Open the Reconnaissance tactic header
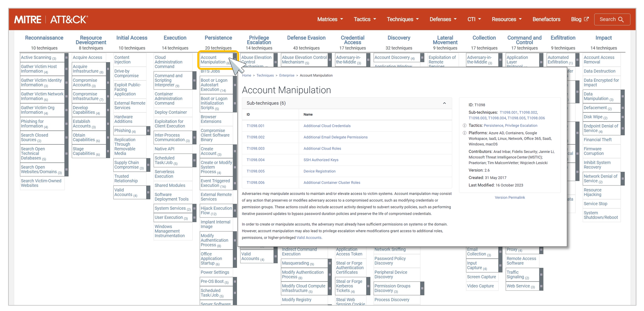The image size is (644, 311). tap(44, 38)
